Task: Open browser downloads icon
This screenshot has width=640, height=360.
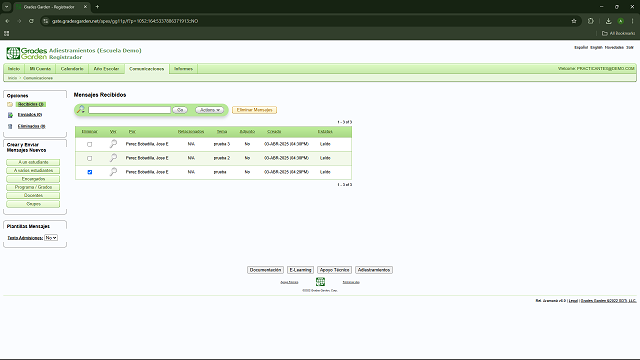Action: [608, 21]
